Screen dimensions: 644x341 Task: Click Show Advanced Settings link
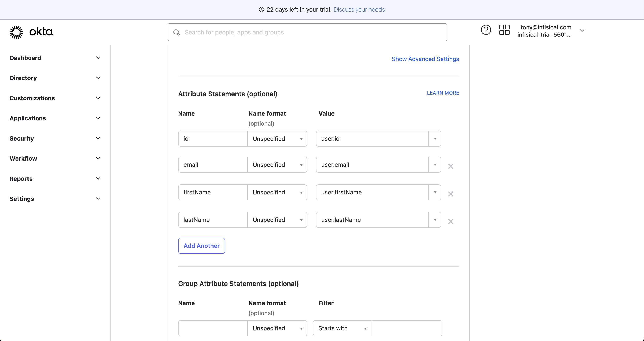coord(425,59)
